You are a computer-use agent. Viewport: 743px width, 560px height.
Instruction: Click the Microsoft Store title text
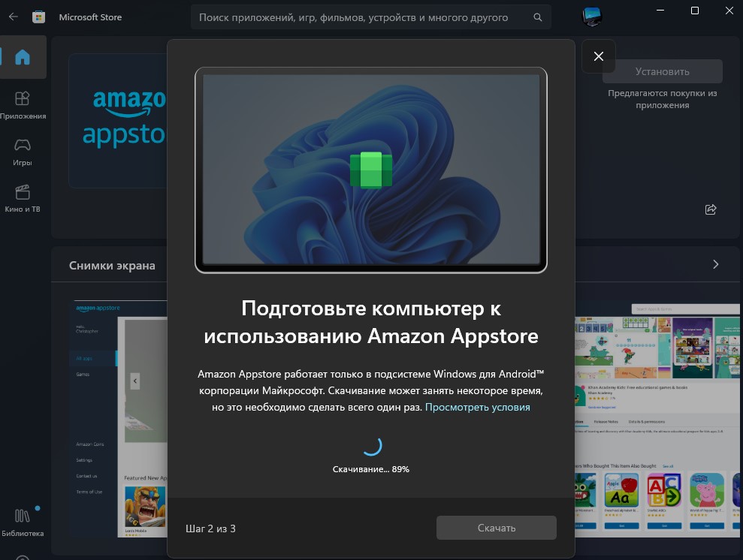point(90,17)
